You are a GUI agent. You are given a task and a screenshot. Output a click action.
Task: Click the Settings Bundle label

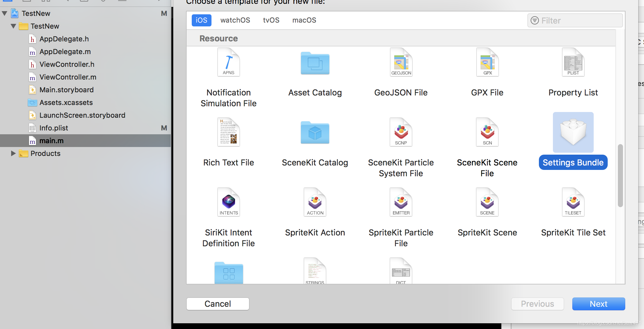tap(573, 163)
